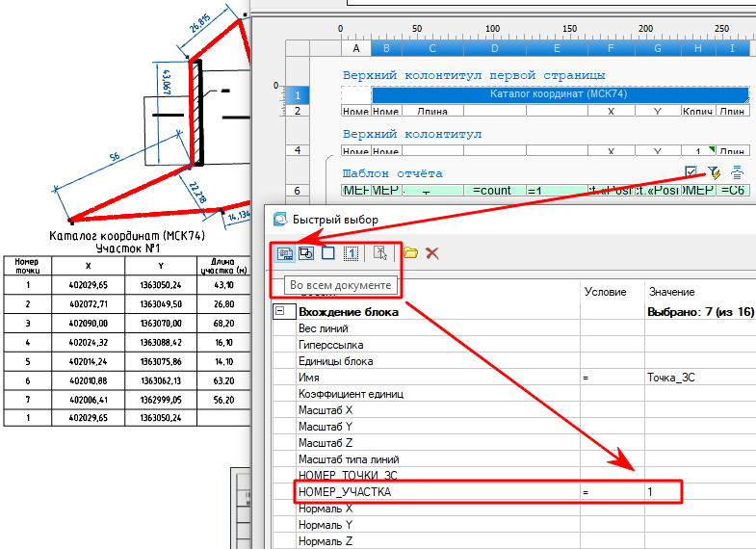The height and width of the screenshot is (549, 756).
Task: Click the overlapping shapes selection-scope icon
Action: (306, 253)
